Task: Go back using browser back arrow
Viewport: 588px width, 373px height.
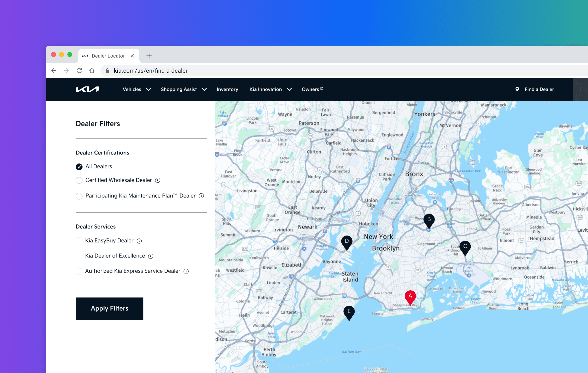Action: (54, 71)
